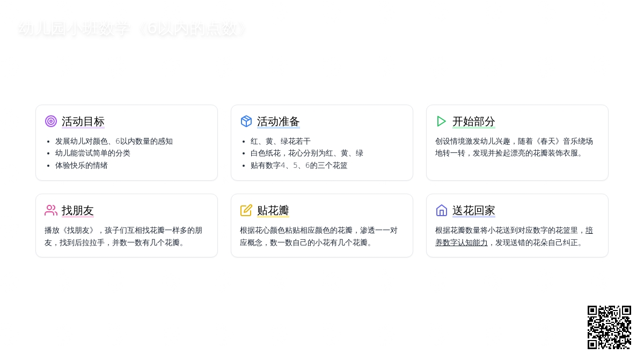This screenshot has width=644, height=362.
Task: Select the 贴花瓣 heading
Action: [273, 210]
